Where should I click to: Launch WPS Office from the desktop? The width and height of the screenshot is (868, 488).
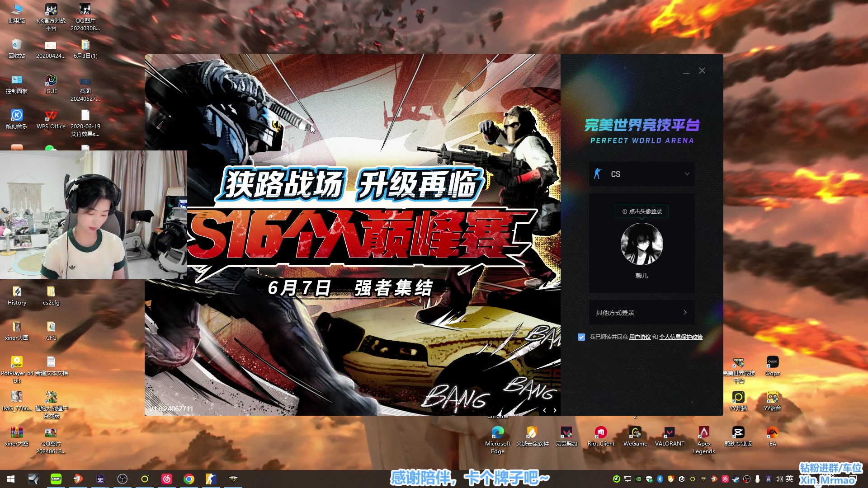(51, 119)
